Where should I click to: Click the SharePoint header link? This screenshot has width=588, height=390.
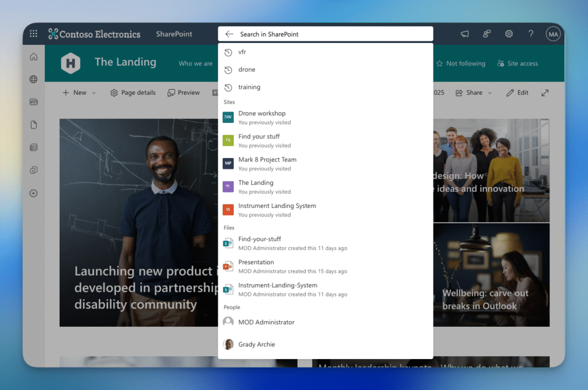tap(174, 34)
